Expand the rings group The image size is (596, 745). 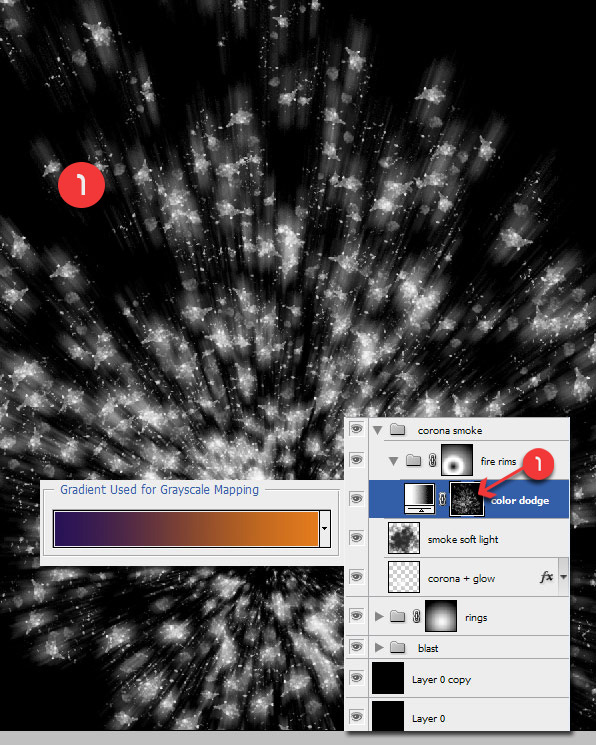379,616
